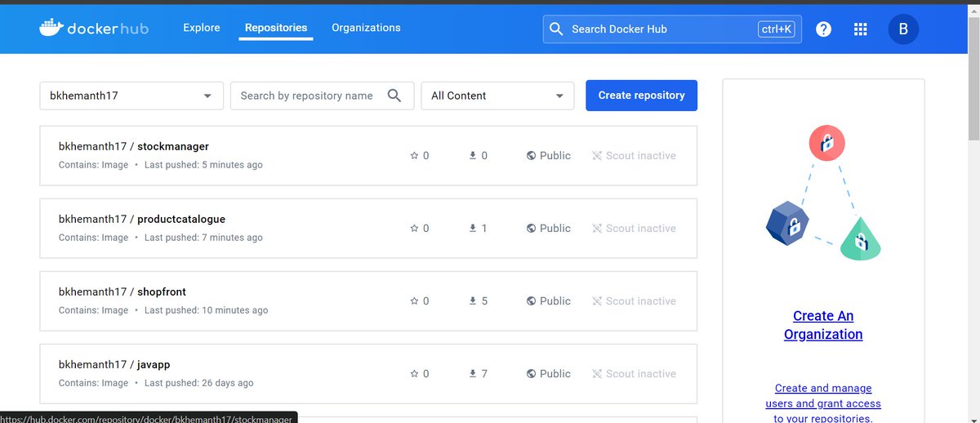The height and width of the screenshot is (423, 980).
Task: Click the download icon in the shopfront row
Action: click(472, 301)
